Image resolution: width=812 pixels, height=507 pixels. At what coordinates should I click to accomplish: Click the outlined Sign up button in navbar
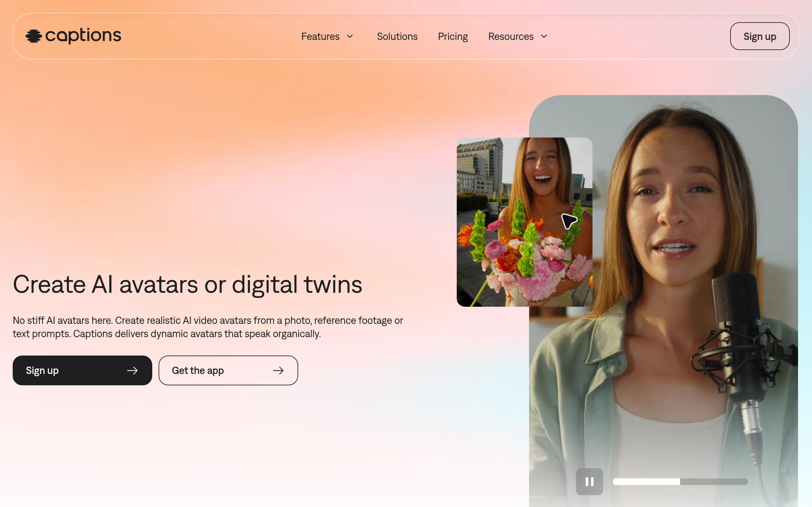(760, 36)
